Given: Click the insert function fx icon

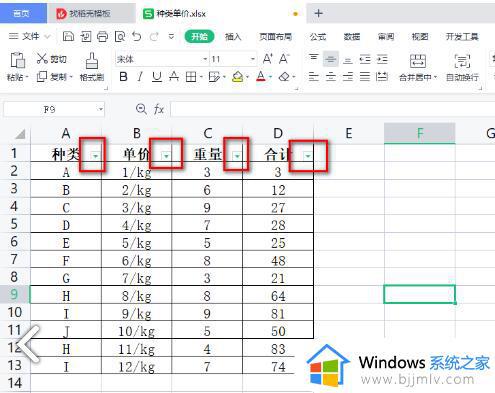Looking at the screenshot, I should point(159,109).
